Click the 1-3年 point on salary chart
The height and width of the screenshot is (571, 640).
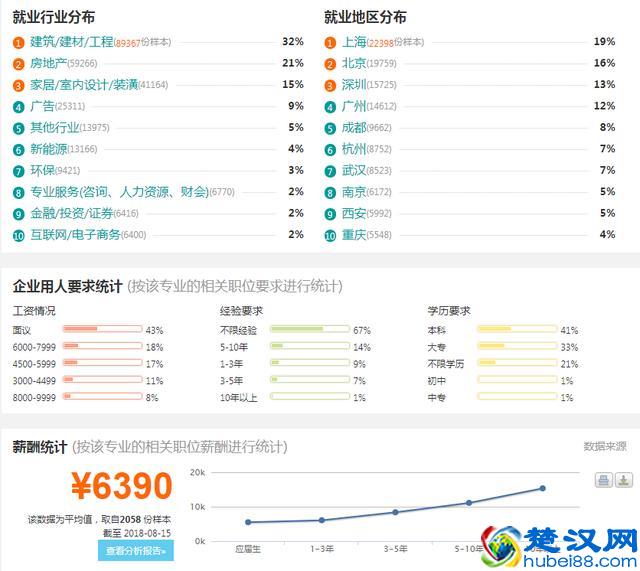322,520
